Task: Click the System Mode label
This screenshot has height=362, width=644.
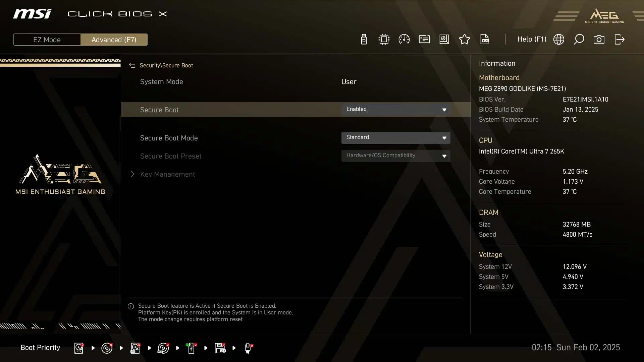Action: pyautogui.click(x=161, y=82)
